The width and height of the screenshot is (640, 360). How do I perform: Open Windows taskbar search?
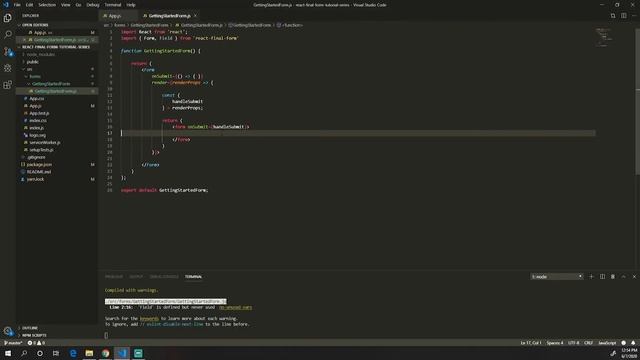(24, 353)
